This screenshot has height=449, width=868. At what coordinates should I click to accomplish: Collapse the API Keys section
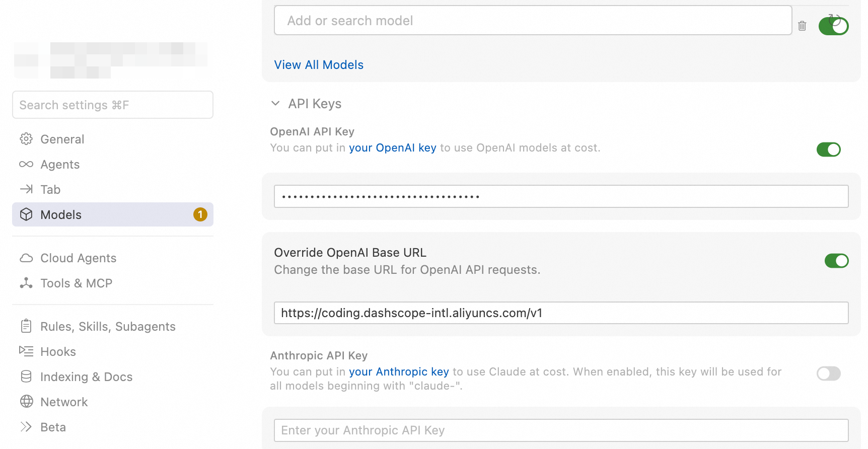[275, 104]
